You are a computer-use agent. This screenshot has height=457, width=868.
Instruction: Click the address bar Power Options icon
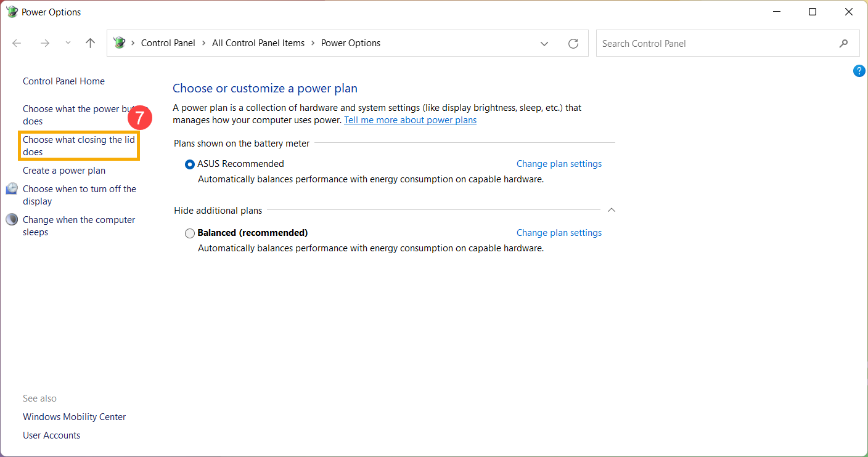[x=120, y=43]
